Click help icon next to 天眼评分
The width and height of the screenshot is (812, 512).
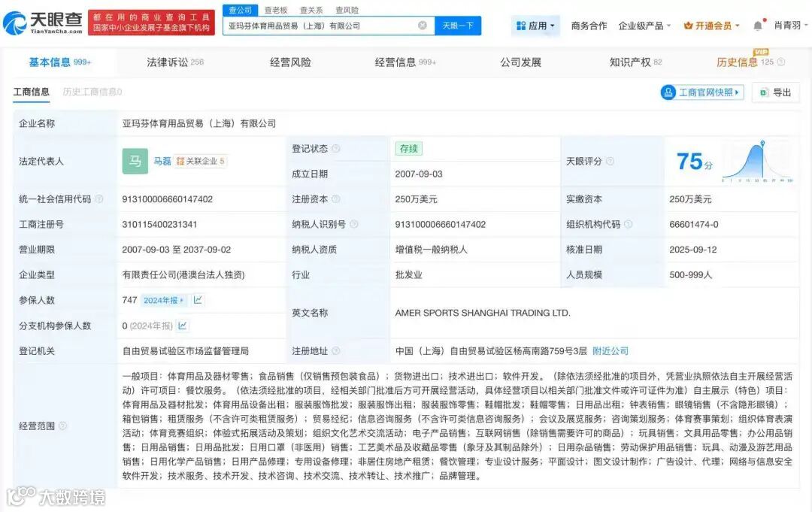coord(610,161)
